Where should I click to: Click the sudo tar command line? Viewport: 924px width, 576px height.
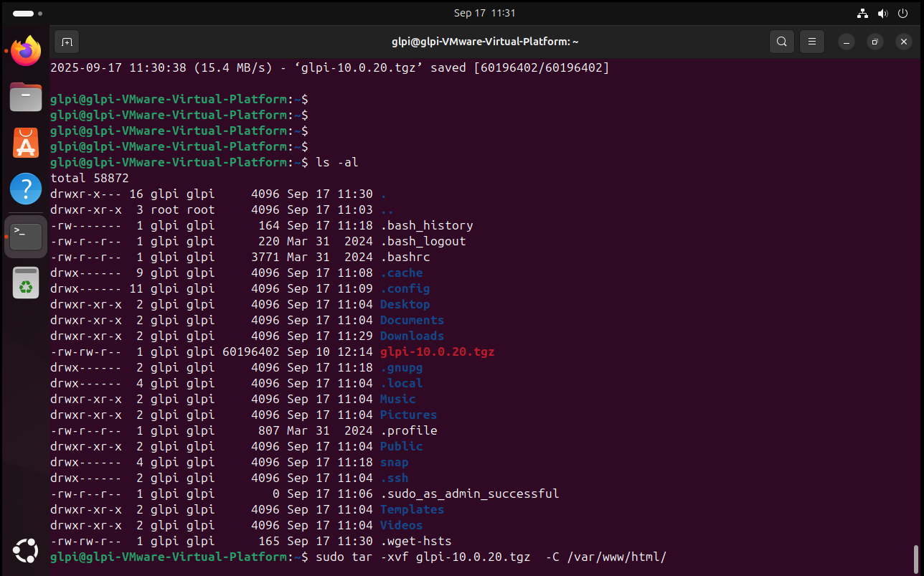tap(491, 557)
